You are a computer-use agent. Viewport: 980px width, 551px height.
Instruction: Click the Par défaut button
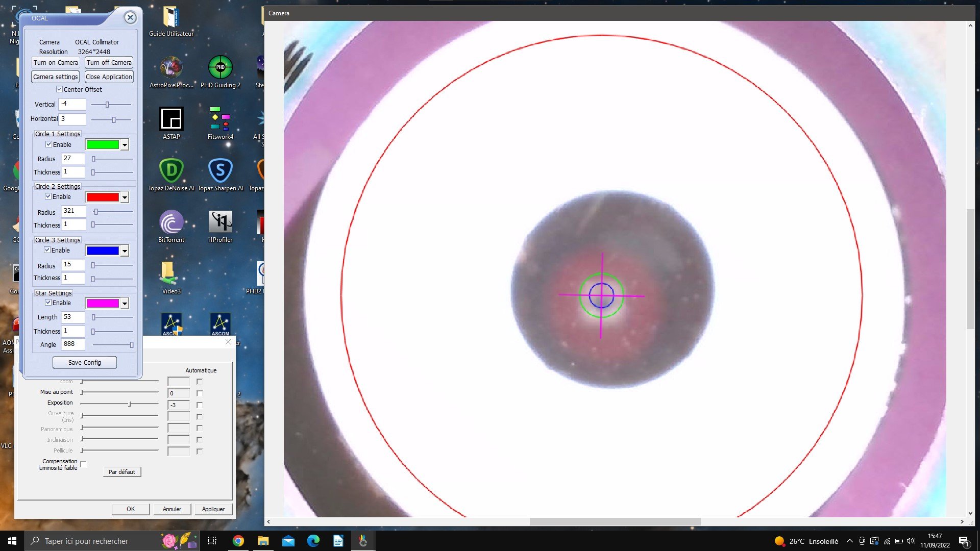point(122,472)
